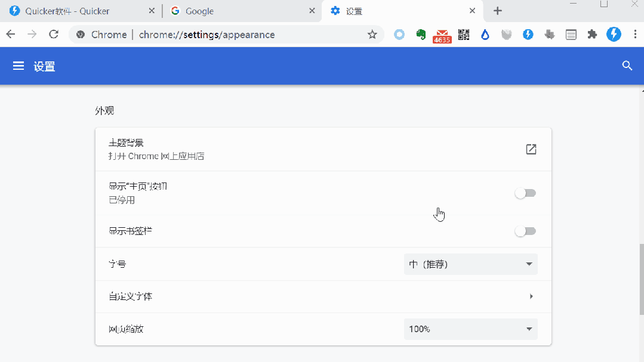644x362 pixels.
Task: Search settings with the magnifier icon
Action: [x=627, y=66]
